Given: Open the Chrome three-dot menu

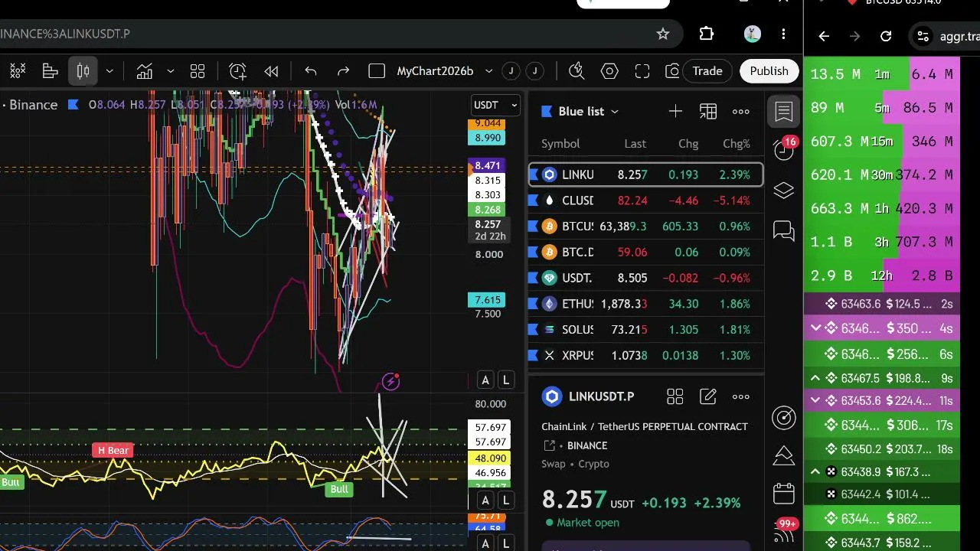Looking at the screenshot, I should [x=783, y=34].
